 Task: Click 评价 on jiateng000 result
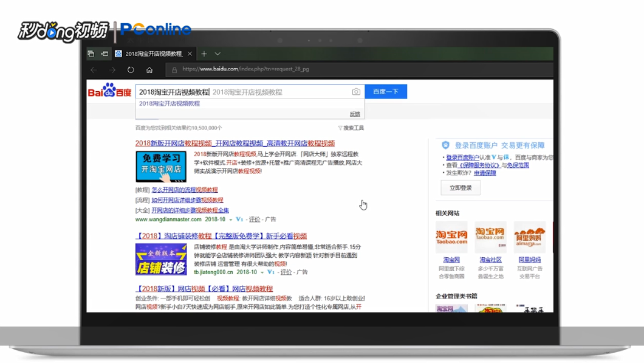coord(286,272)
